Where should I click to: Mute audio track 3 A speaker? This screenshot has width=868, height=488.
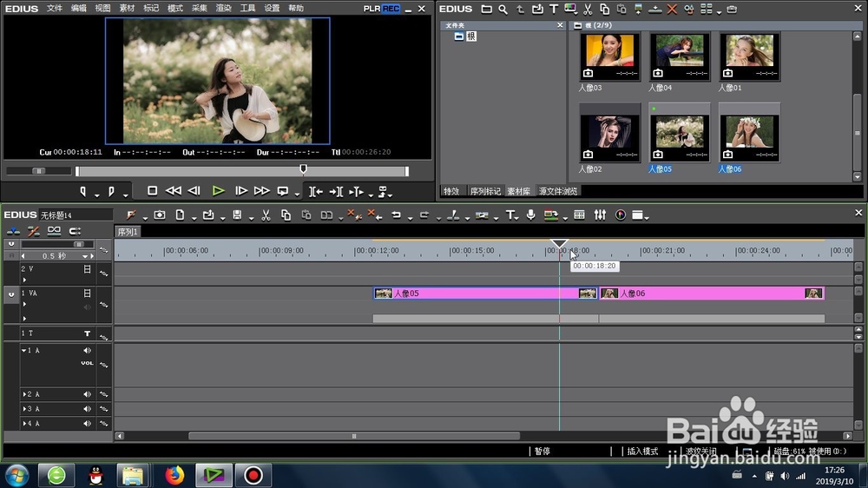pos(87,409)
